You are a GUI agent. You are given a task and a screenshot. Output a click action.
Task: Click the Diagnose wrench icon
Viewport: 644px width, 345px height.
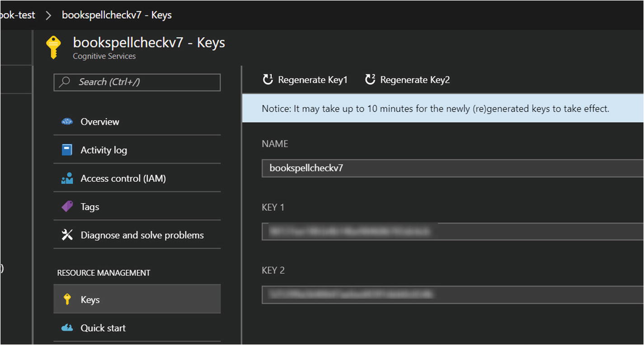click(x=67, y=235)
